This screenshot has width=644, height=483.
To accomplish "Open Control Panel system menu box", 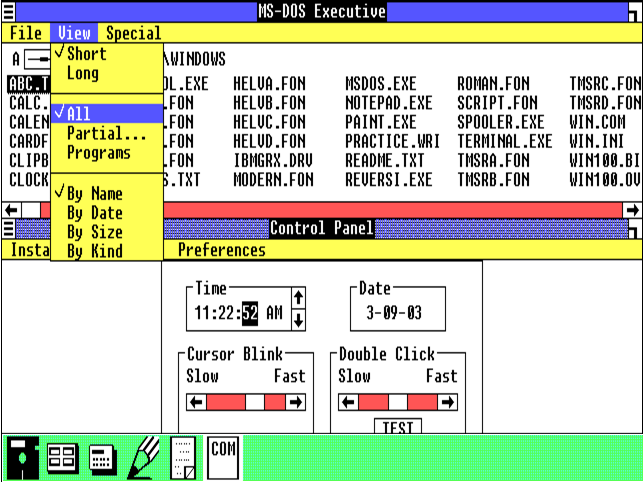I will (9, 228).
